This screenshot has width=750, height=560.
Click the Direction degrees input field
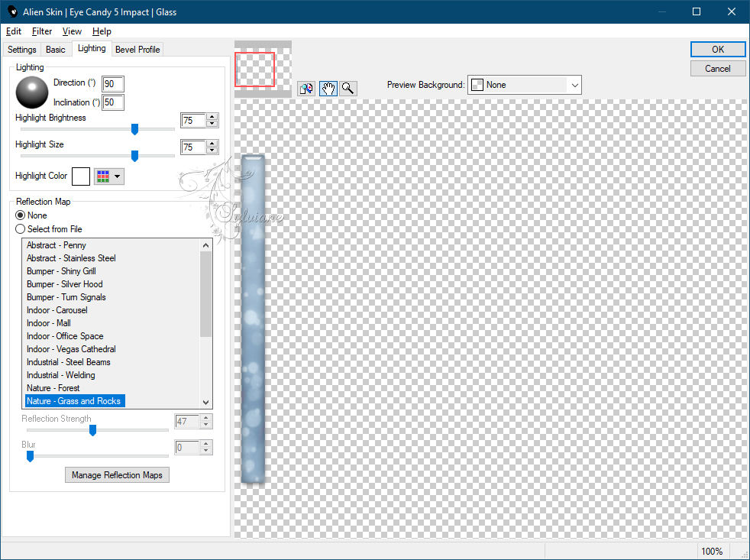(x=113, y=84)
